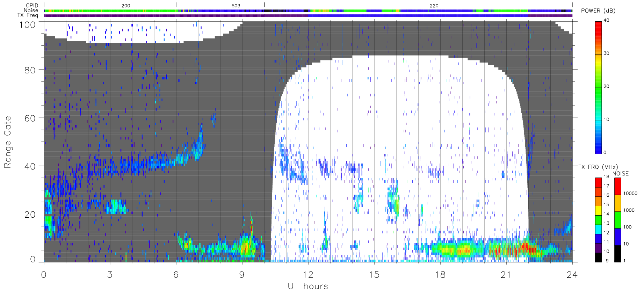Click the Noise row label at top
644x297 pixels.
31,10
